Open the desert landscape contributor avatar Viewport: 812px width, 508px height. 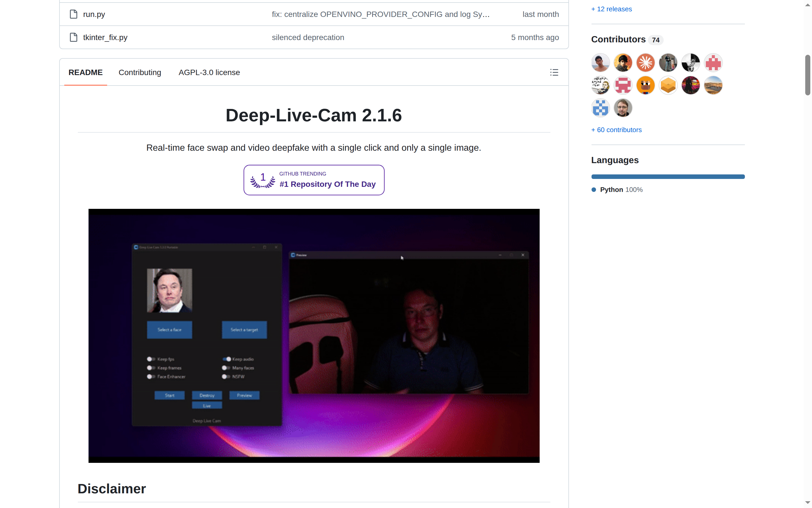click(x=713, y=85)
